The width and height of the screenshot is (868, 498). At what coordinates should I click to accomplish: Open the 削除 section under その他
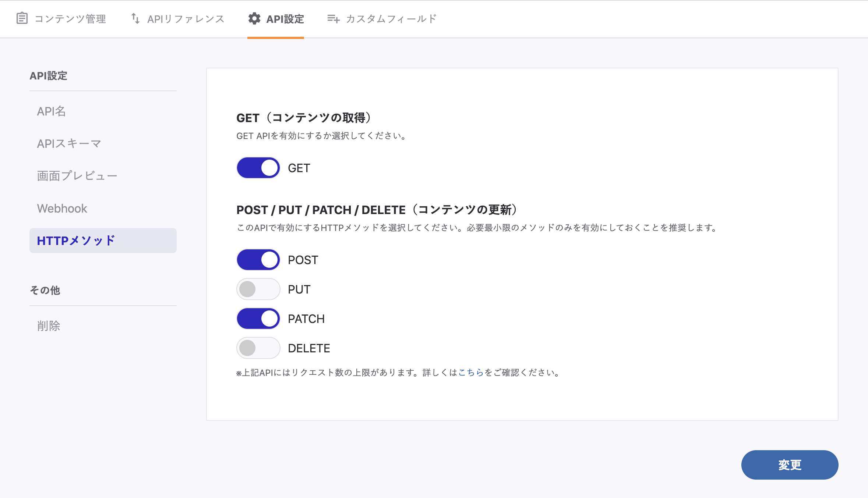point(49,326)
